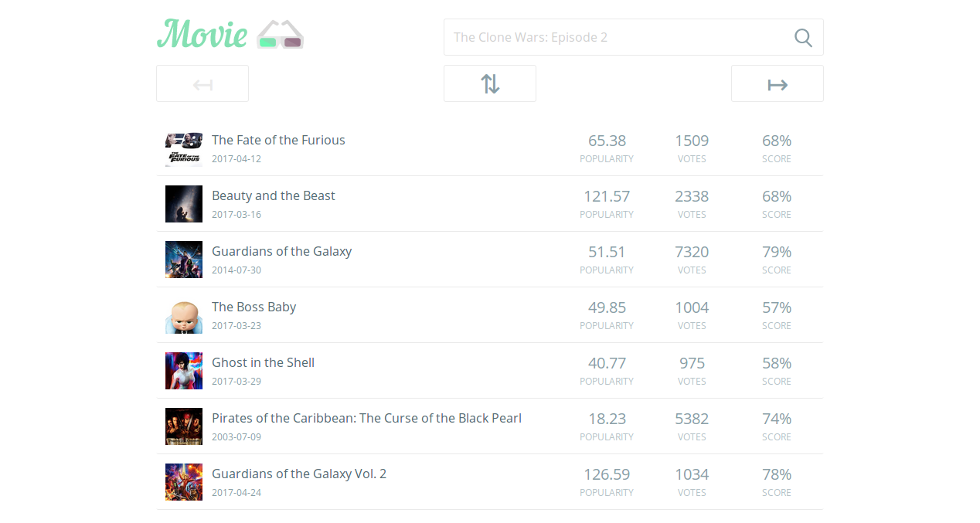
Task: Open Pirates of the Caribbean: Black Pearl title
Action: pos(366,418)
